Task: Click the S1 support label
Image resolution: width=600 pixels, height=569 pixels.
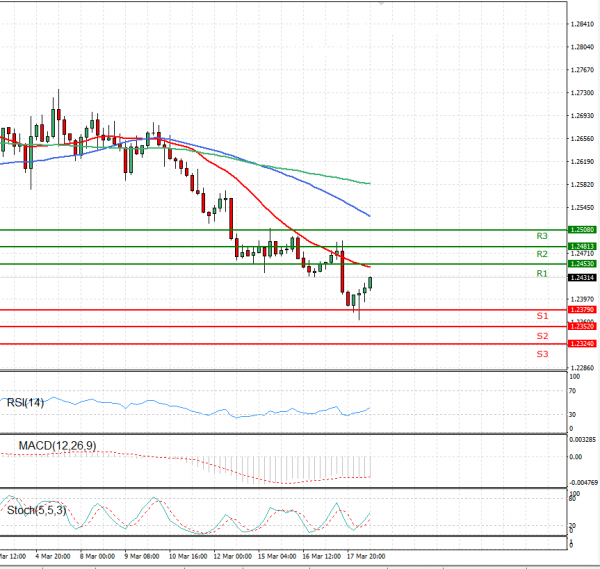Action: [542, 316]
